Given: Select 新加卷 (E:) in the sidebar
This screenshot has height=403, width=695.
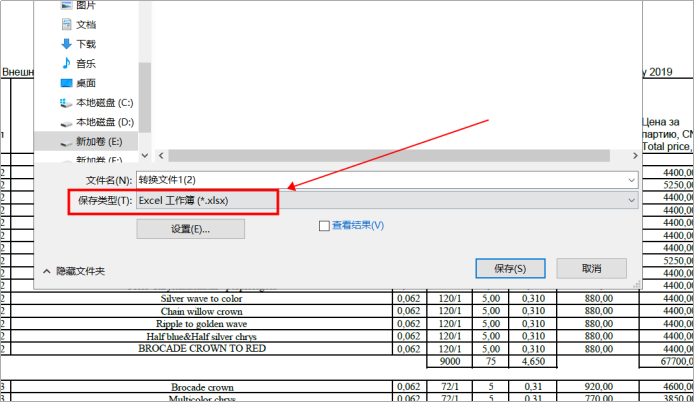Looking at the screenshot, I should point(99,141).
